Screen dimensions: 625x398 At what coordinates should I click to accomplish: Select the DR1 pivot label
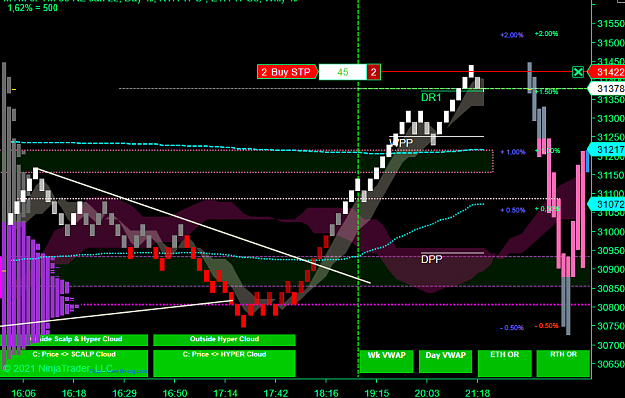[431, 97]
